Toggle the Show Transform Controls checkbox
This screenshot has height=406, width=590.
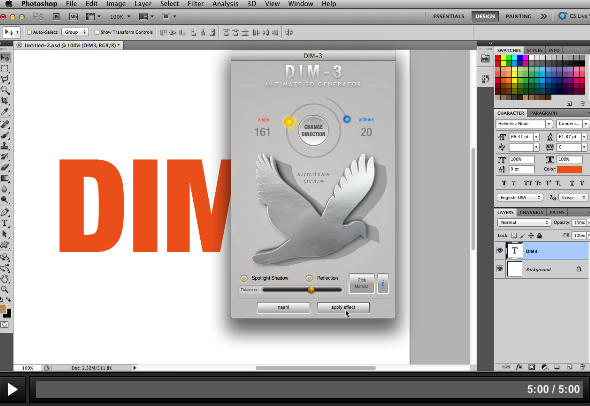pyautogui.click(x=97, y=32)
